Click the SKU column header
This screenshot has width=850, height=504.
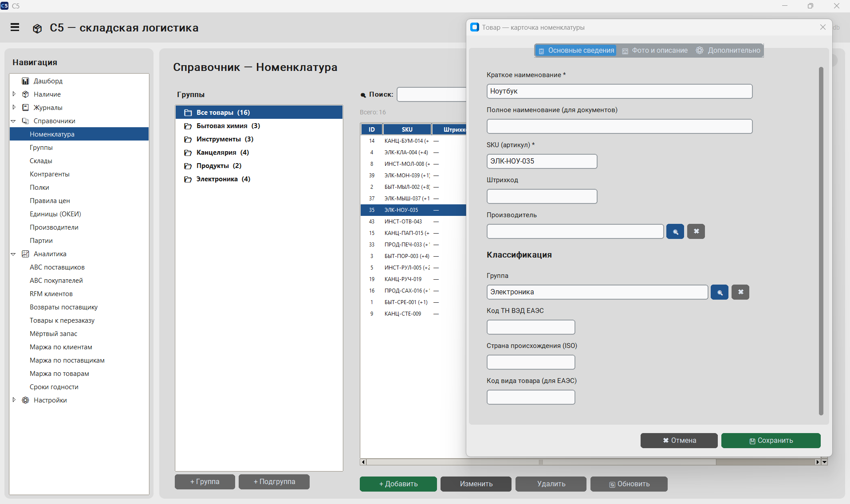click(407, 129)
